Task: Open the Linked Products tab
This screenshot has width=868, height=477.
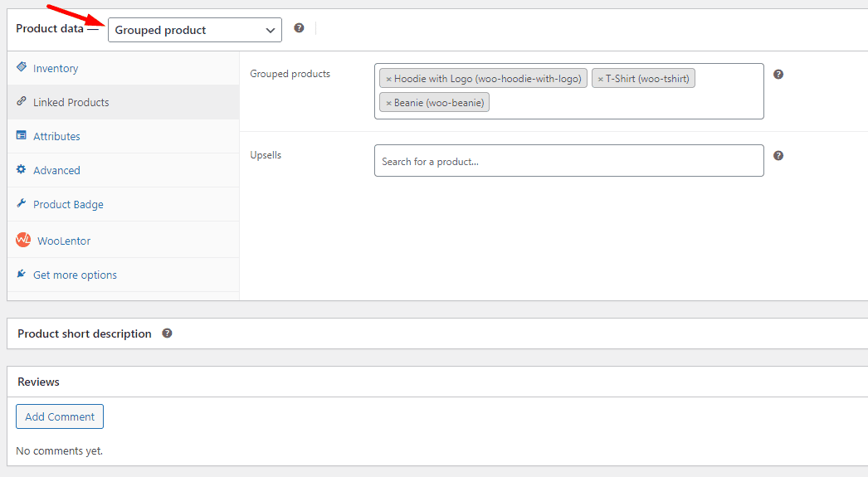Action: click(x=71, y=102)
